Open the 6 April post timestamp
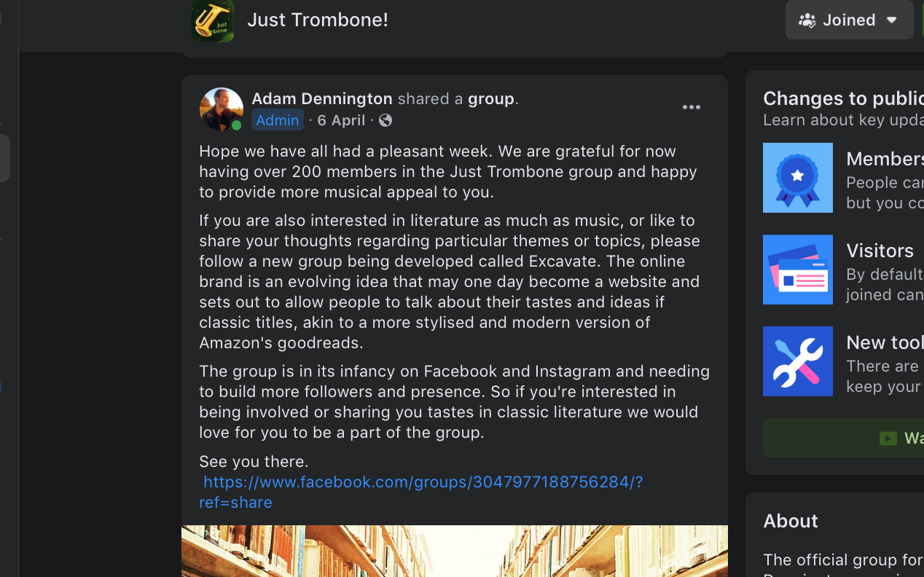Screen dimensions: 924x577 340,120
